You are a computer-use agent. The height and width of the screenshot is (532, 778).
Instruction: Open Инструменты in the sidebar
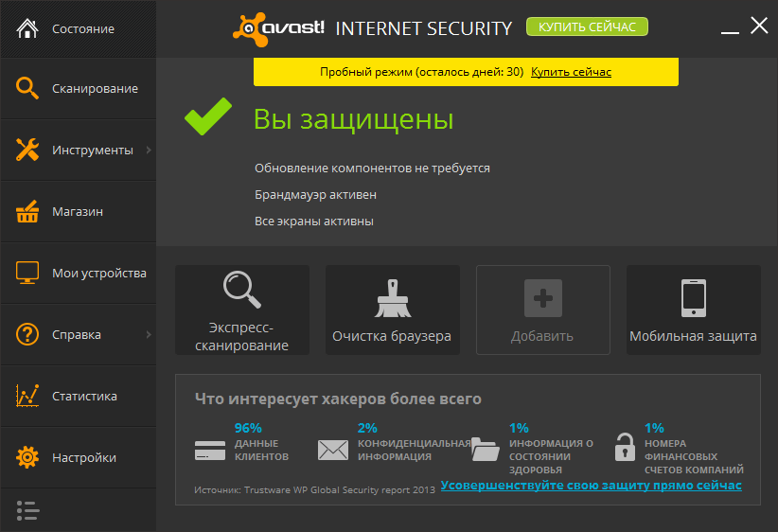79,150
